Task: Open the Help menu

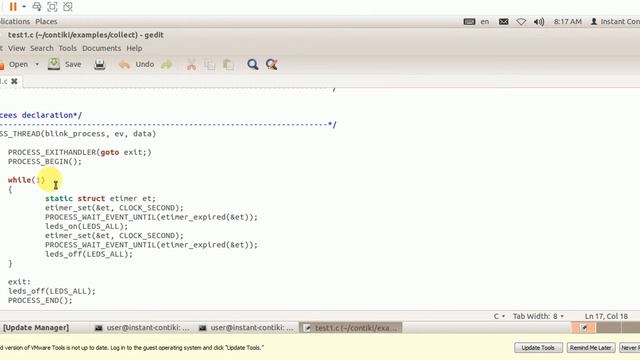Action: click(x=134, y=48)
